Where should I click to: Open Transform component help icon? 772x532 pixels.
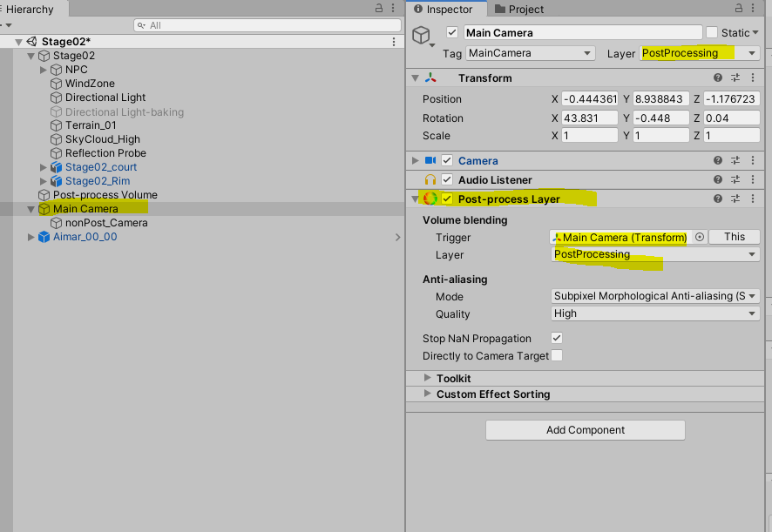[718, 77]
